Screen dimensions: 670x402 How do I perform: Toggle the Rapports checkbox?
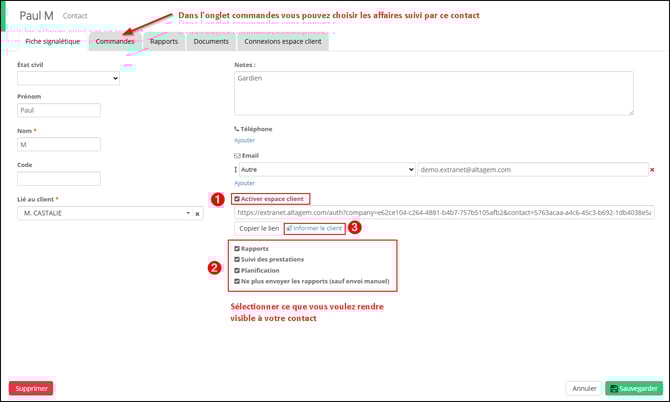coord(237,248)
